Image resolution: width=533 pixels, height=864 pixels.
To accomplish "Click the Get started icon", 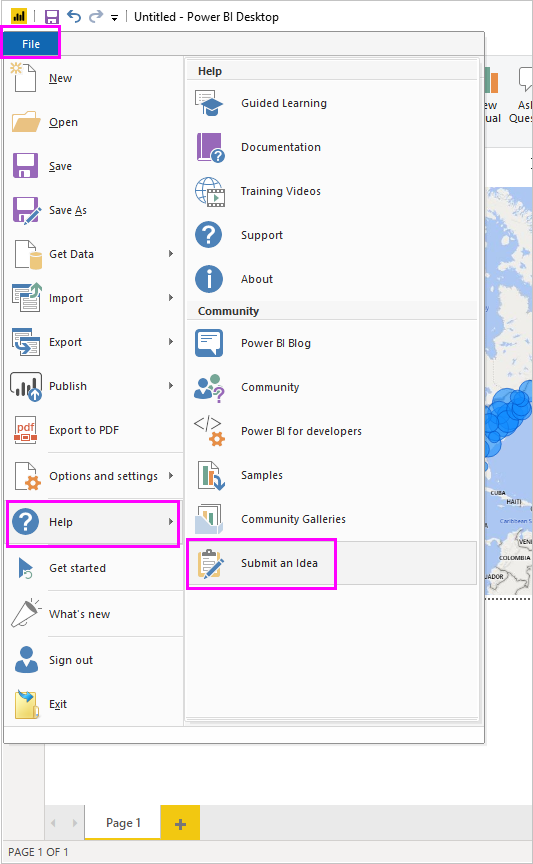I will pyautogui.click(x=25, y=568).
